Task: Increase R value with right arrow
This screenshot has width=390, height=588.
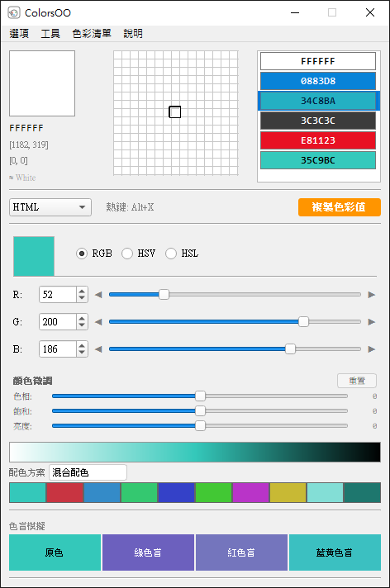Action: tap(372, 295)
